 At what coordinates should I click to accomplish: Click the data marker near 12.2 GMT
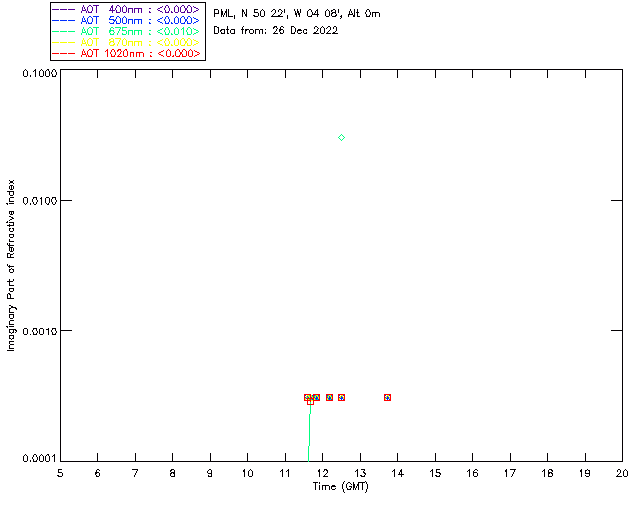[x=329, y=397]
